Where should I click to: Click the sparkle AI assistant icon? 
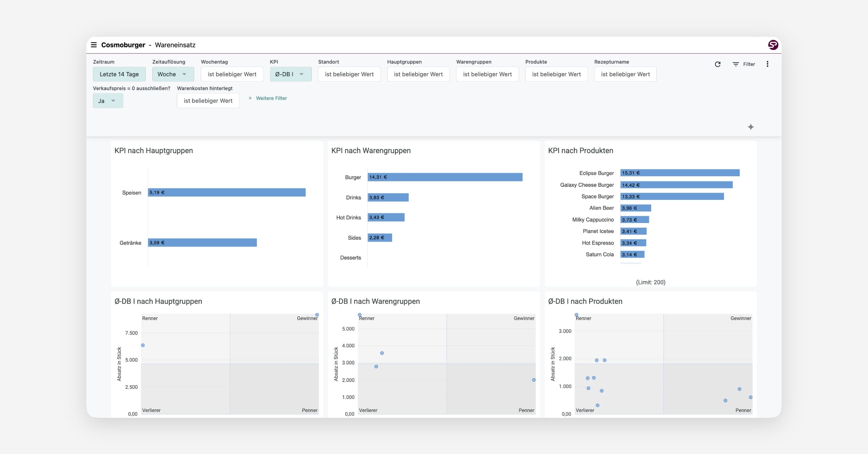point(751,127)
